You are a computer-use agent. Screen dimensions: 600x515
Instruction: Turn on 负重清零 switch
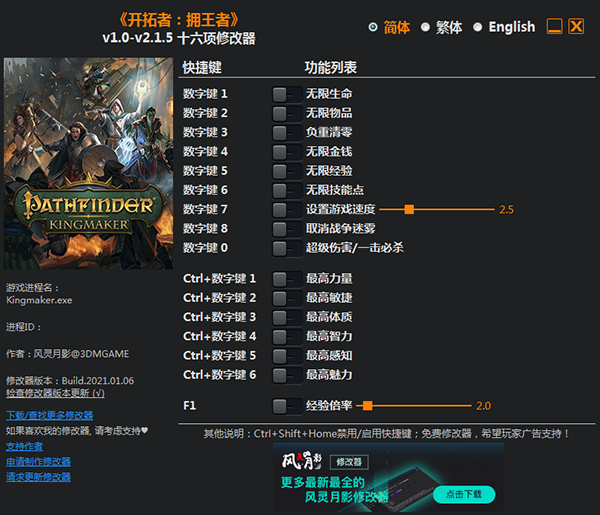click(x=287, y=133)
